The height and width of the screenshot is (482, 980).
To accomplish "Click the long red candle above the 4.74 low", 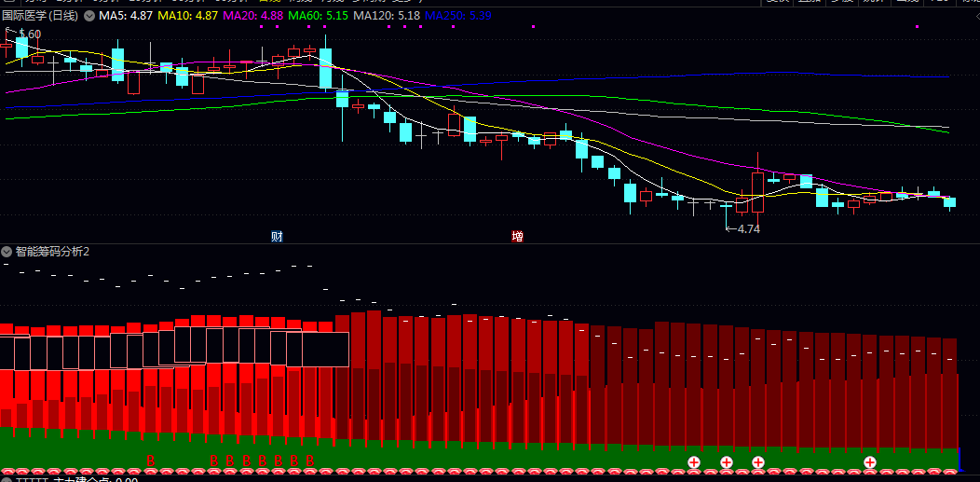I will tap(757, 192).
